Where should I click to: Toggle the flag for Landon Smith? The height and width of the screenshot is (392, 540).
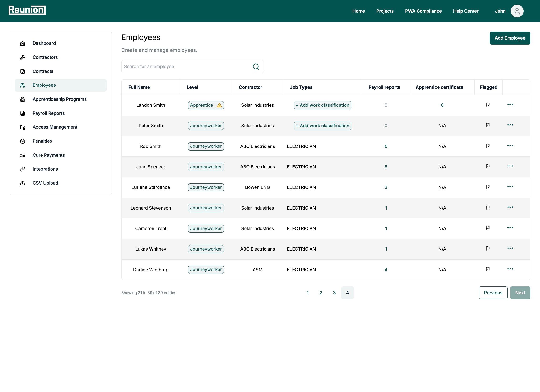(x=488, y=105)
